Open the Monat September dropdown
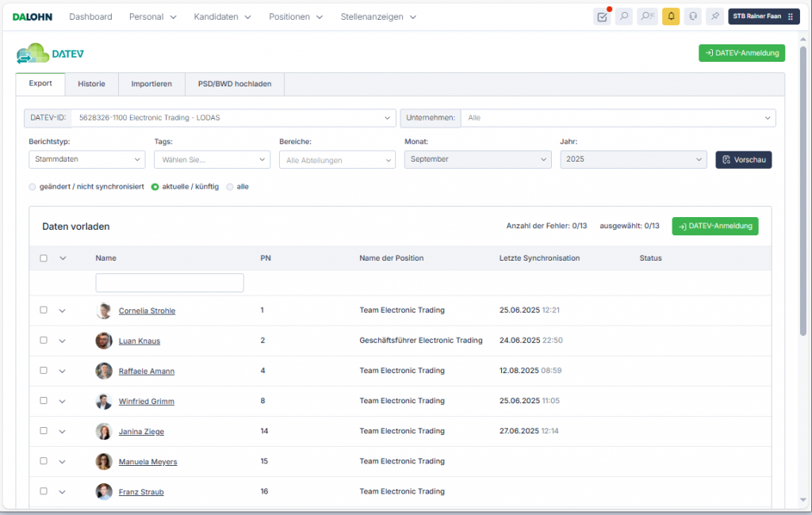 477,159
